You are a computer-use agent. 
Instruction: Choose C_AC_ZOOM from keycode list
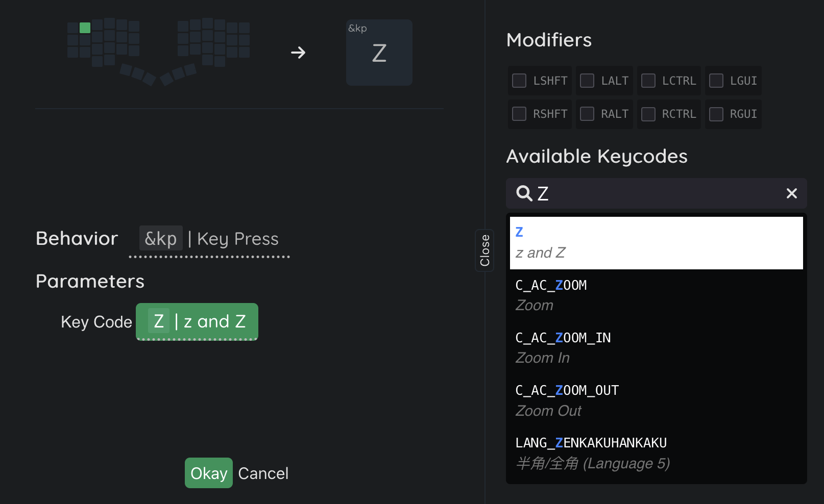pyautogui.click(x=656, y=295)
